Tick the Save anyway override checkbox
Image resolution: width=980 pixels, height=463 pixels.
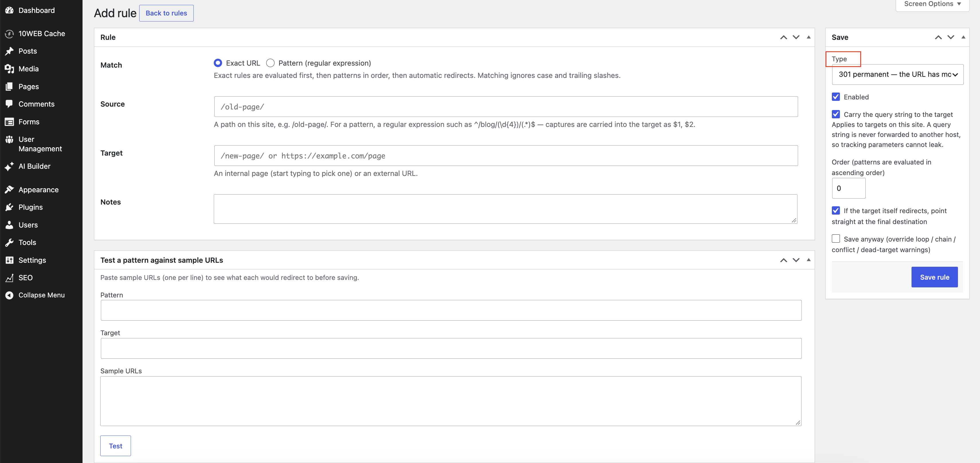click(836, 239)
